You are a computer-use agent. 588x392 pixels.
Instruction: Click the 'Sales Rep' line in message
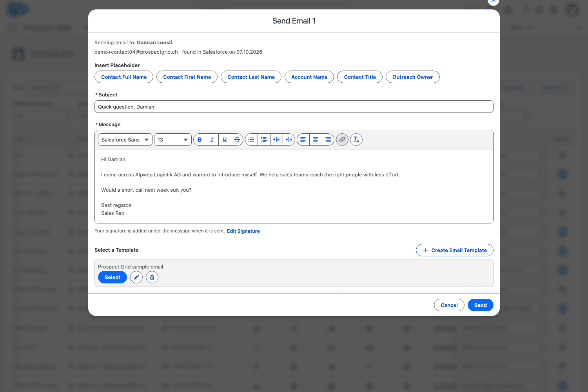pos(113,213)
